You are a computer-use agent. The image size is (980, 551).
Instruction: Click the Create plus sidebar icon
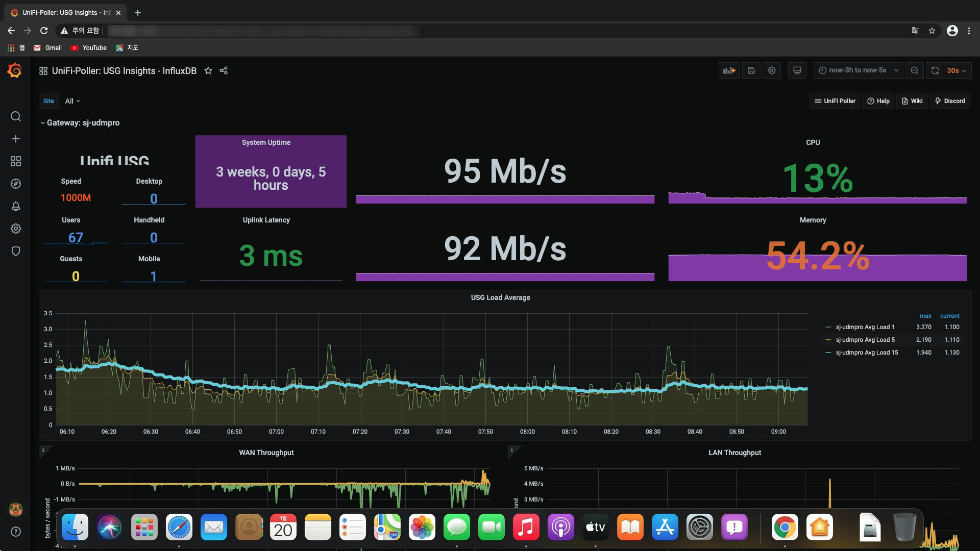click(16, 139)
